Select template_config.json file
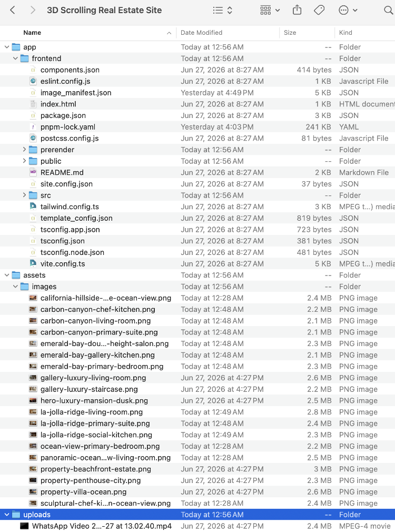 (76, 218)
